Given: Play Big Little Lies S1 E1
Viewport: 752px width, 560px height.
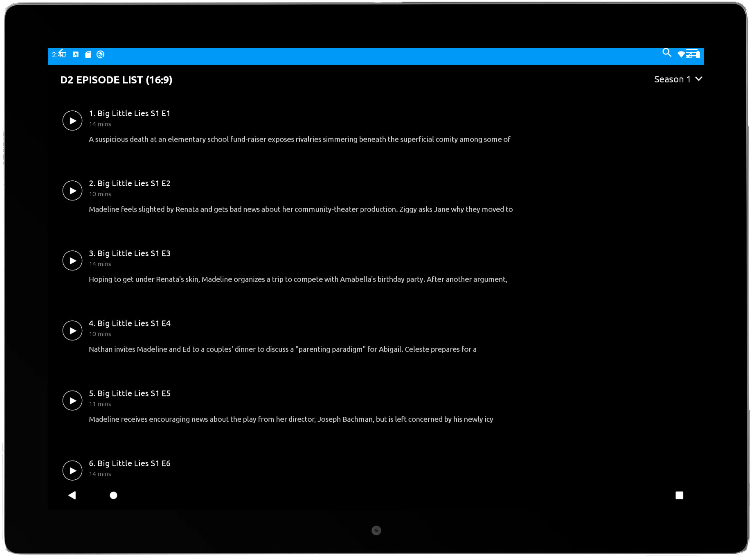Looking at the screenshot, I should [x=72, y=121].
